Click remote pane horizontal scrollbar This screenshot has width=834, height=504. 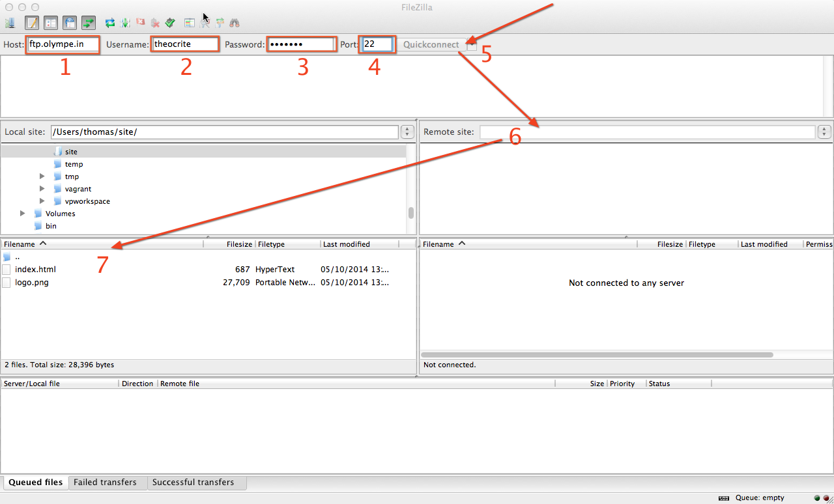pos(597,355)
